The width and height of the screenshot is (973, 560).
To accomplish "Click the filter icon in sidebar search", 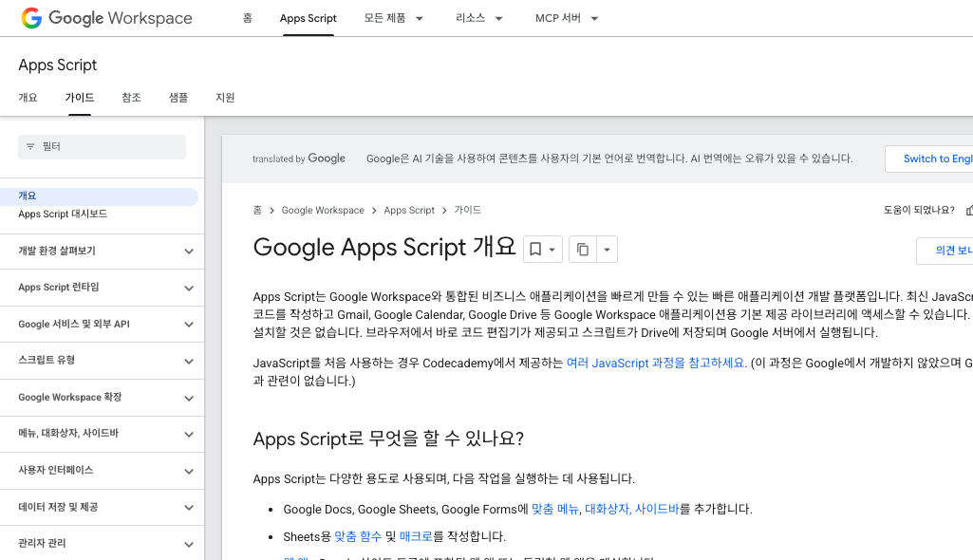I will tap(30, 146).
